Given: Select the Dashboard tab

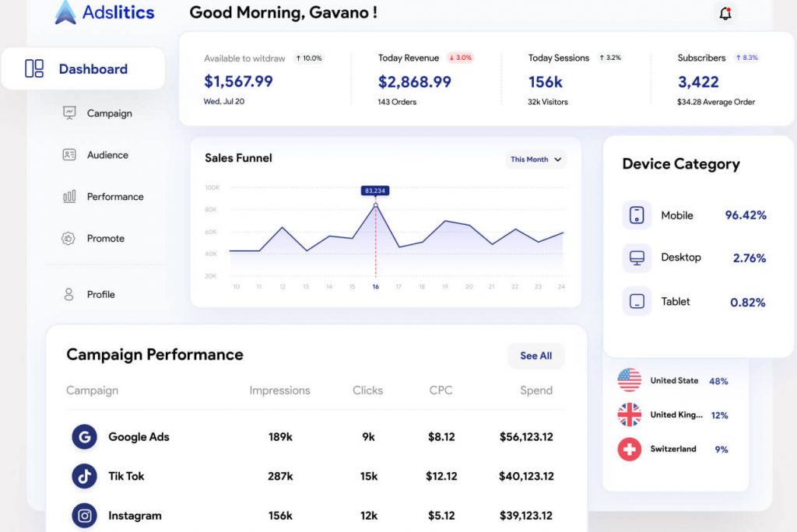Looking at the screenshot, I should [83, 68].
